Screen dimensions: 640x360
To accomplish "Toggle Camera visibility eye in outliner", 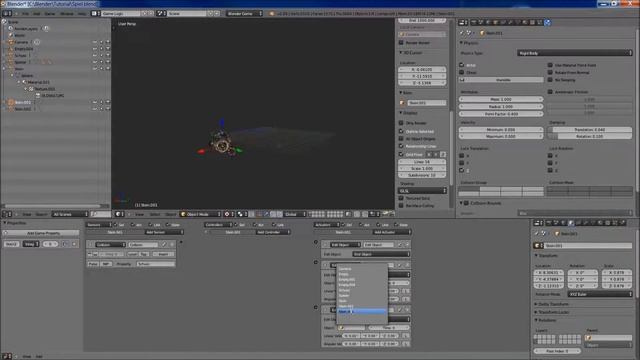I will (x=95, y=42).
